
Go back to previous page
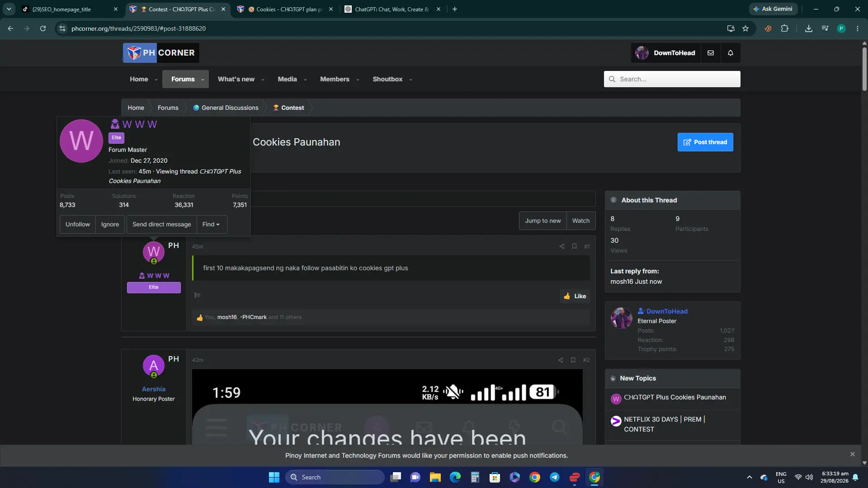[10, 28]
